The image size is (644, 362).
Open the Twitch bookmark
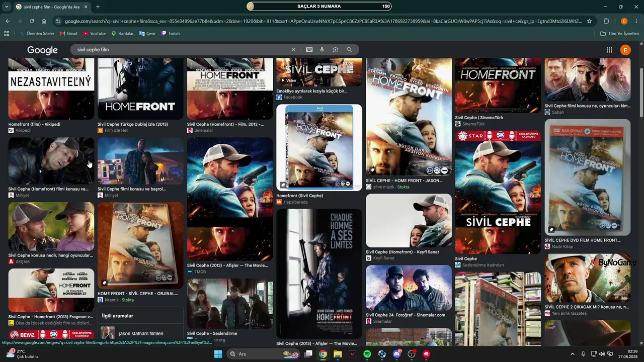[170, 34]
